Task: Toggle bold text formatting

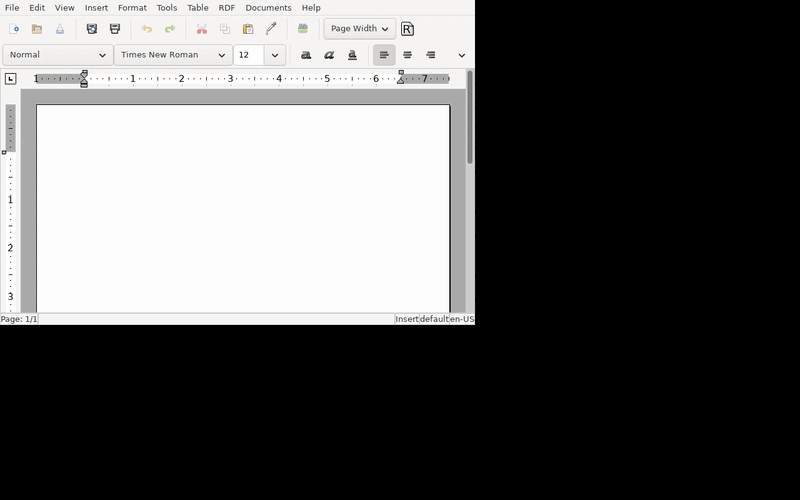Action: [x=306, y=55]
